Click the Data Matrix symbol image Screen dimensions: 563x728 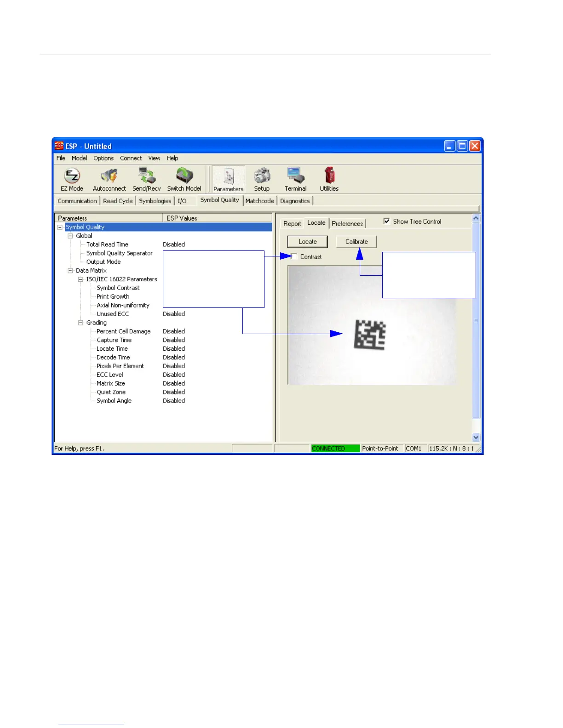pos(370,335)
